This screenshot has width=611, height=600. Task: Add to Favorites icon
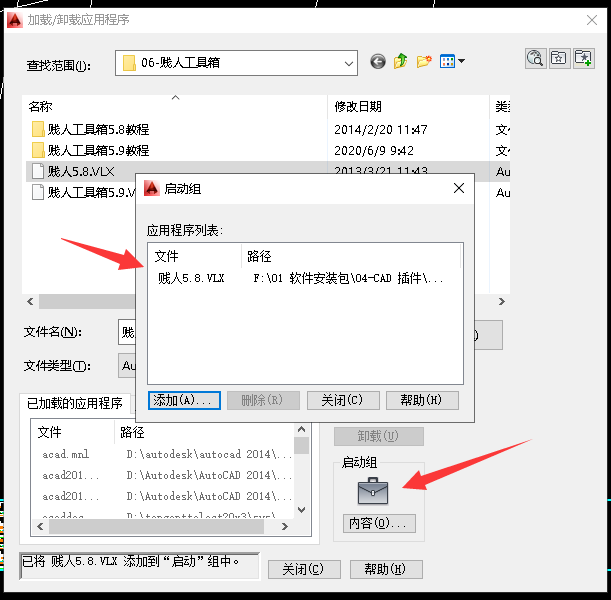click(x=583, y=58)
